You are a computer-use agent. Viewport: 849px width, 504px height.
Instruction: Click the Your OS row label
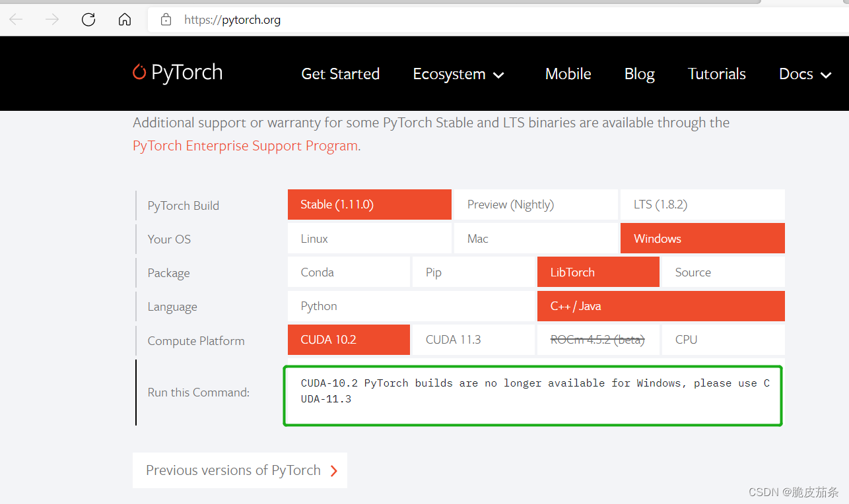(169, 239)
